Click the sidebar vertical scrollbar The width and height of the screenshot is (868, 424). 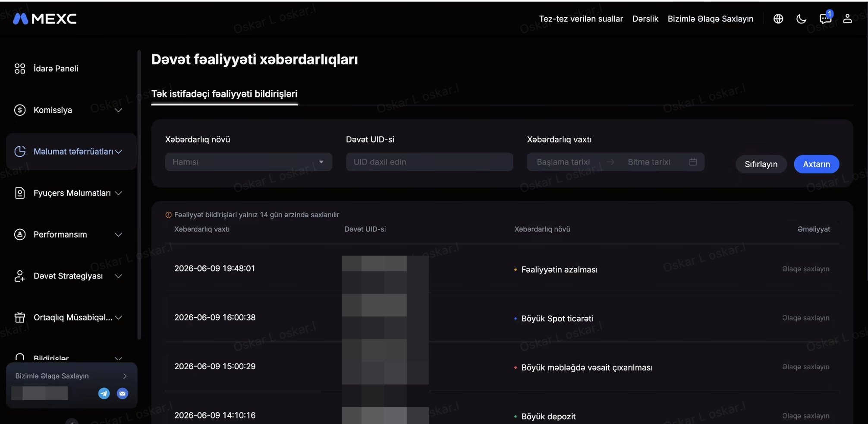[139, 195]
